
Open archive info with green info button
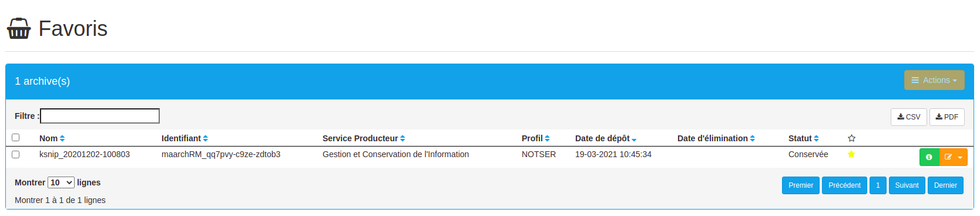(929, 157)
